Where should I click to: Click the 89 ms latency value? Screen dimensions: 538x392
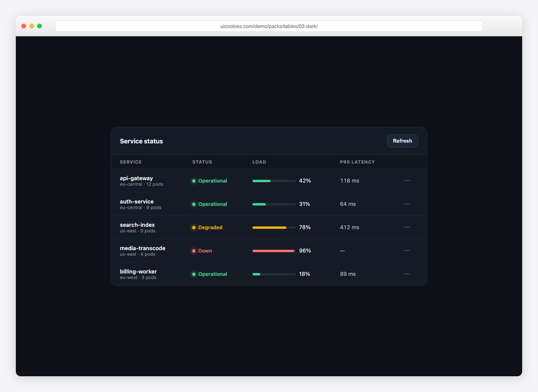[348, 274]
